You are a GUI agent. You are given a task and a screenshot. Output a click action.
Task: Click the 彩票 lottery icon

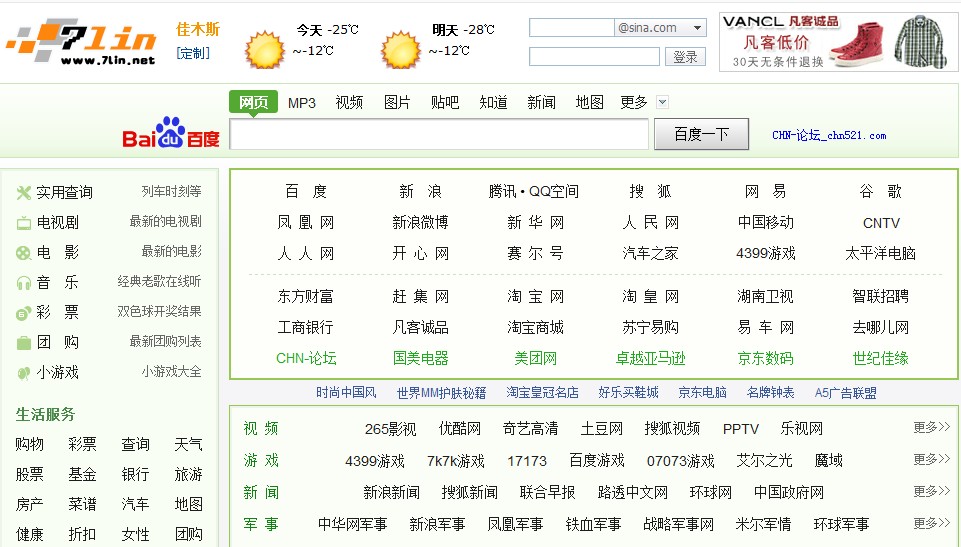tap(23, 313)
